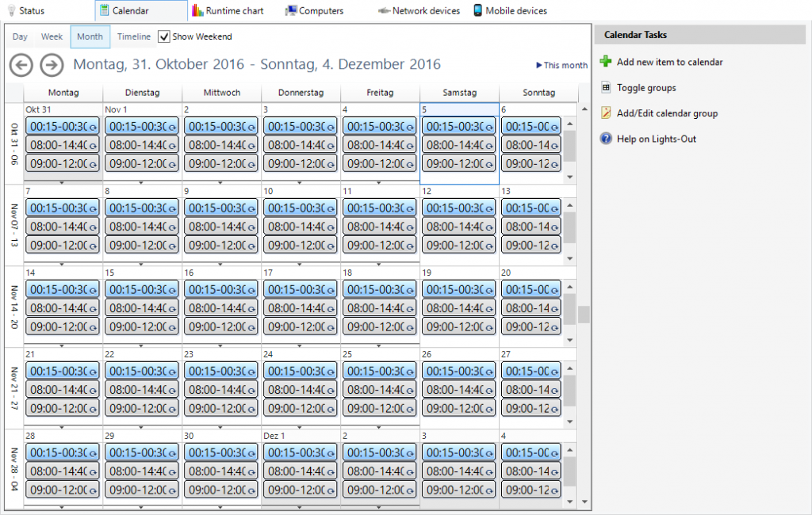Open the 09:00-12:00 event on Dez 1

point(300,490)
